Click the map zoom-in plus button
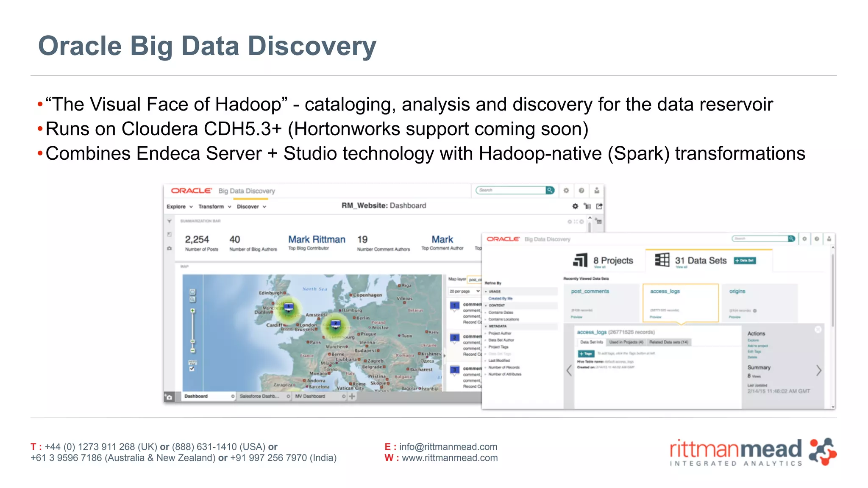Screen dimensions: 868x488 [193, 311]
